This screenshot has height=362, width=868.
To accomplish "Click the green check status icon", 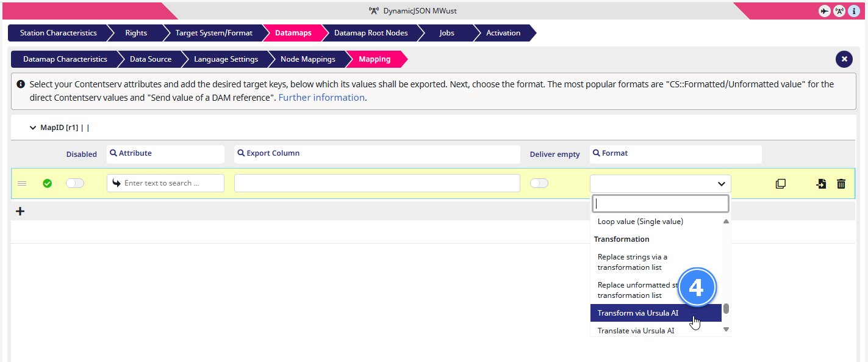I will pyautogui.click(x=47, y=183).
